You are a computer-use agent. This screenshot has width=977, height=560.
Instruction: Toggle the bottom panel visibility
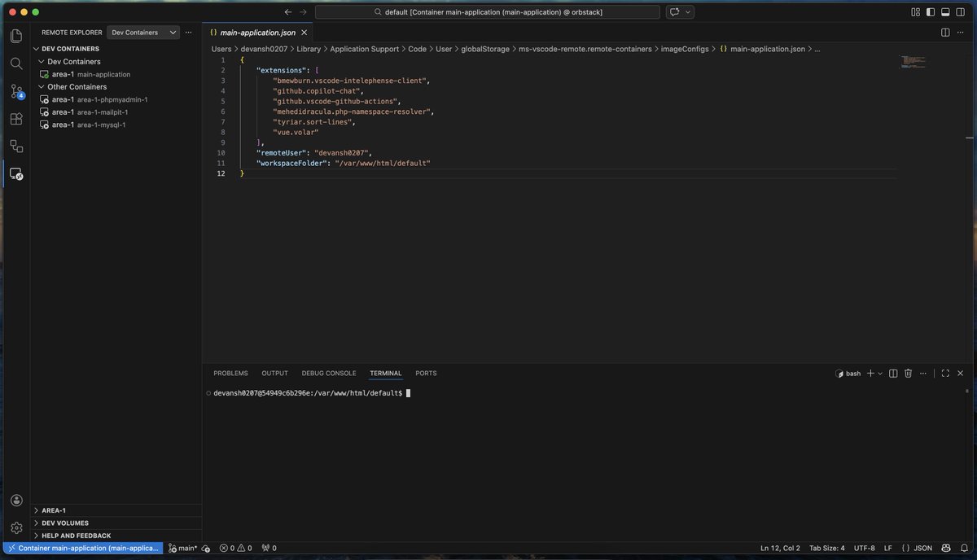946,12
